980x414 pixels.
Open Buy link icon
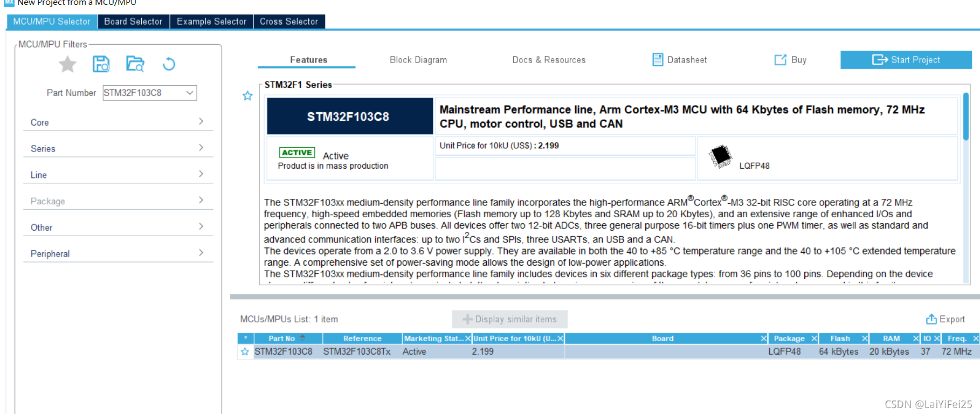pyautogui.click(x=780, y=60)
